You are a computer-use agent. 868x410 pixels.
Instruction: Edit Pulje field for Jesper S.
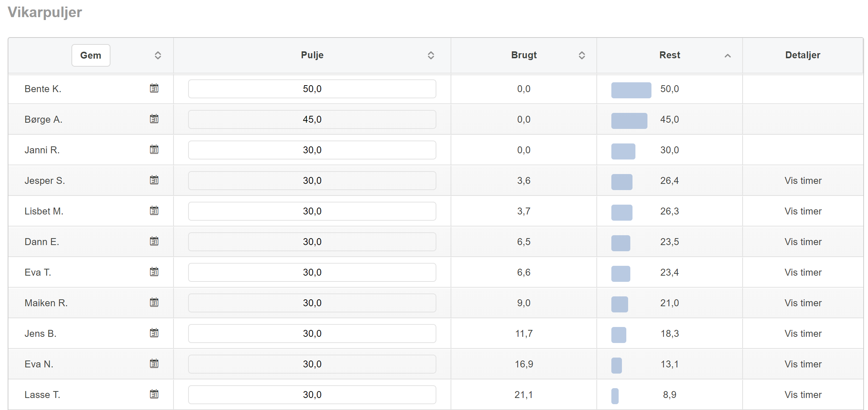[x=312, y=181]
